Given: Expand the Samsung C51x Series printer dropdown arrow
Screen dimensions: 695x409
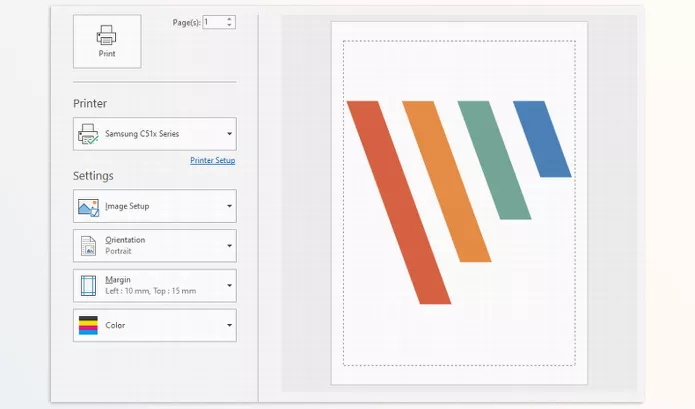Looking at the screenshot, I should point(229,133).
